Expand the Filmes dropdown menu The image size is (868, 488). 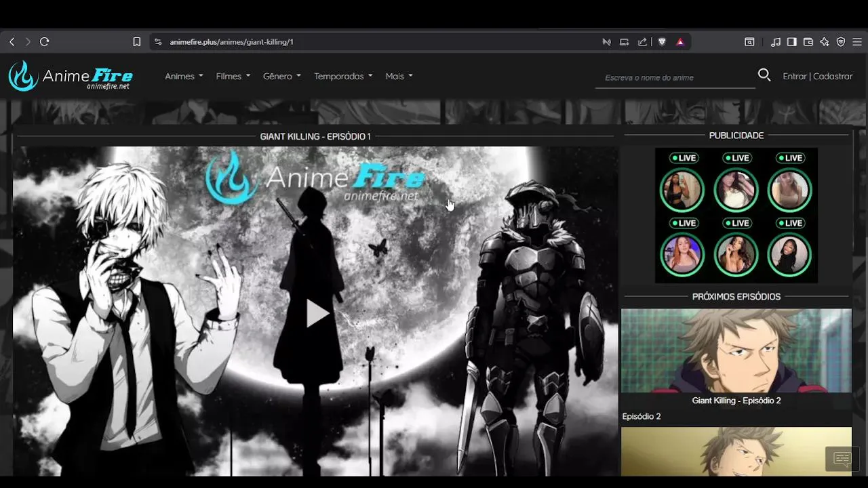233,77
